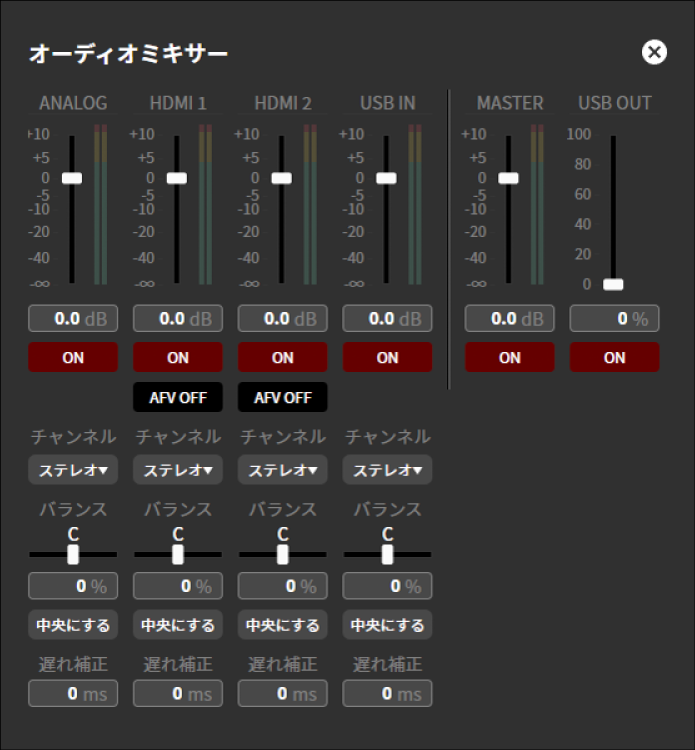Center the HDMI 1 balance with 中央にする
695x750 pixels.
click(177, 625)
